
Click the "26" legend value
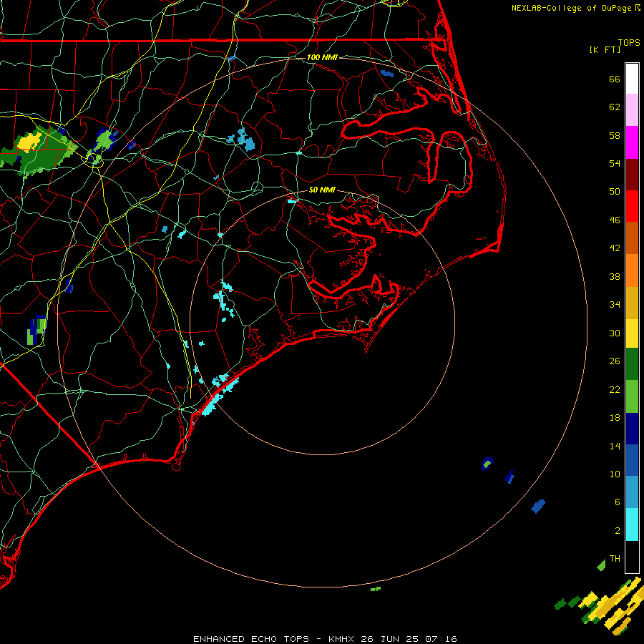tap(615, 361)
